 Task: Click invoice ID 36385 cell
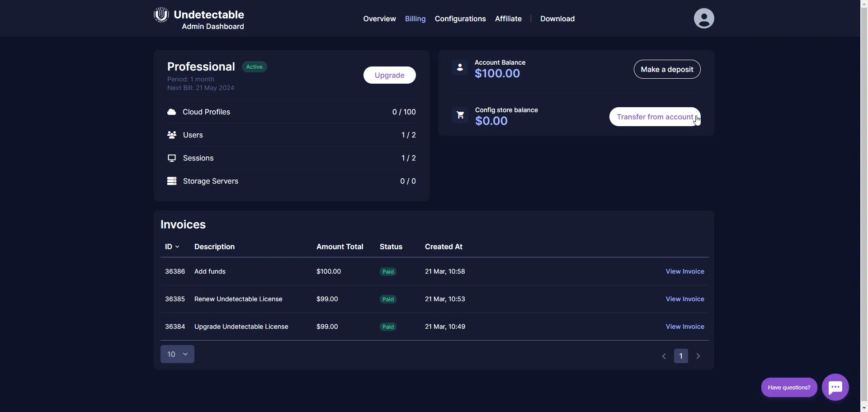click(x=175, y=299)
